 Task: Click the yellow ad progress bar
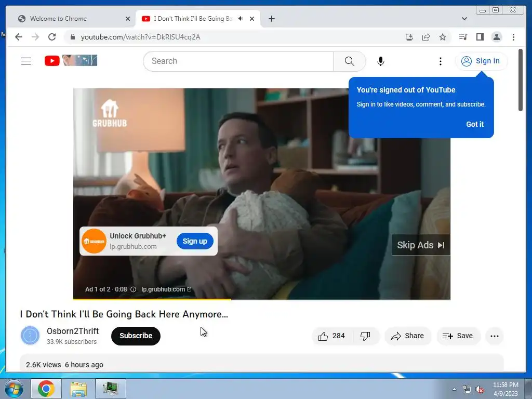pos(152,299)
